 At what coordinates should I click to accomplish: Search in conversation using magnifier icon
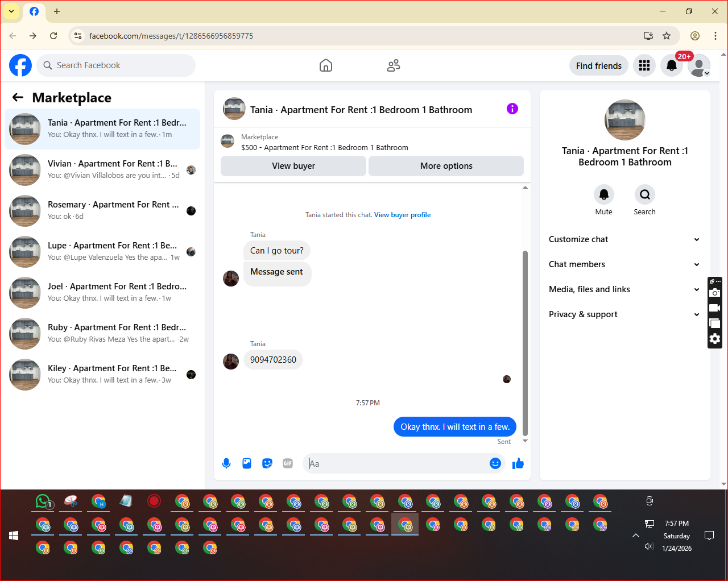point(645,194)
